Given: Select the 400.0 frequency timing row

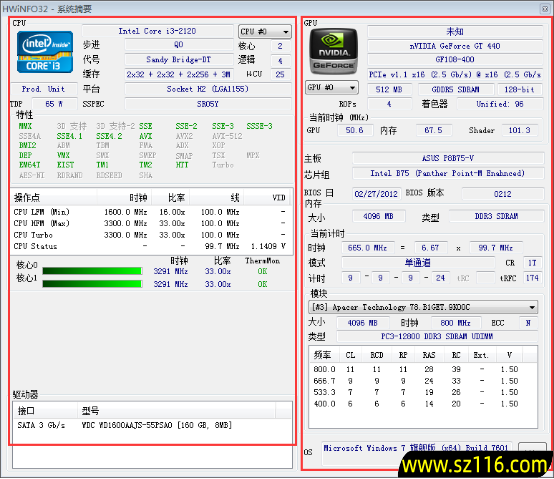Looking at the screenshot, I should 423,404.
